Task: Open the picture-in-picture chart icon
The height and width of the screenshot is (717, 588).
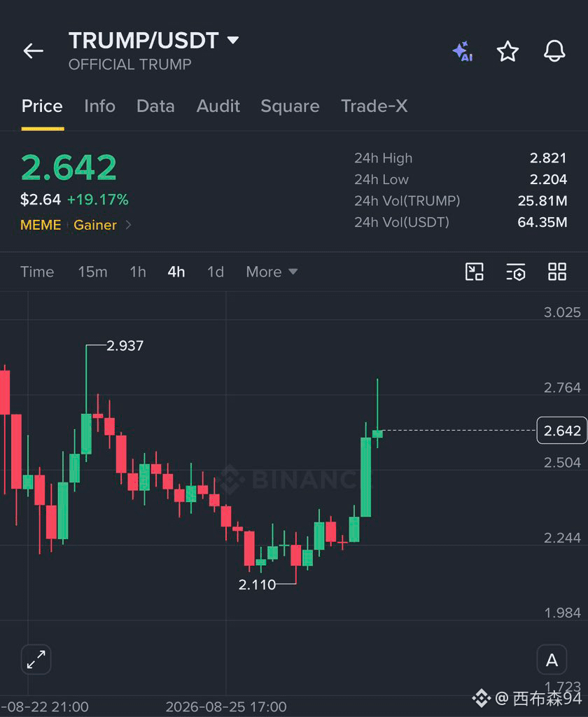Action: coord(474,272)
